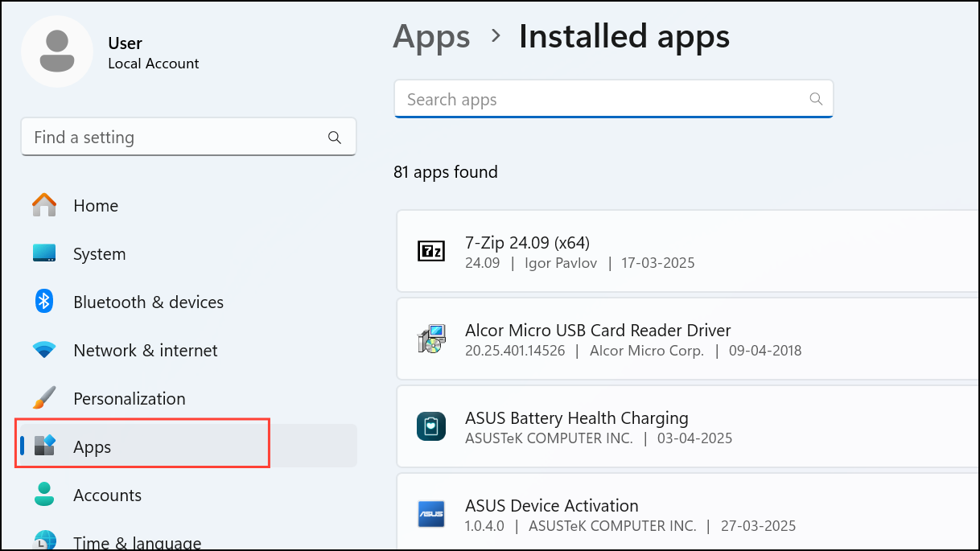Click the 7-Zip app icon
The width and height of the screenshot is (980, 551).
(431, 251)
